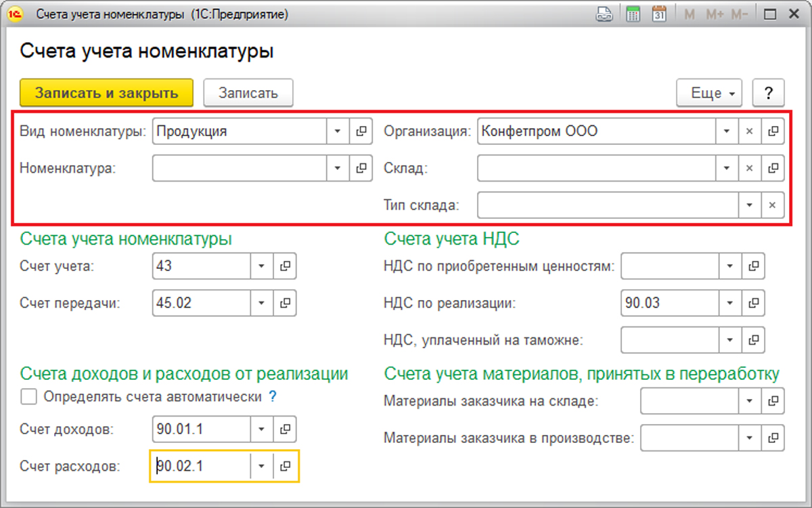Open the selection form icon for Счет передачи
The height and width of the screenshot is (508, 812).
[x=284, y=303]
